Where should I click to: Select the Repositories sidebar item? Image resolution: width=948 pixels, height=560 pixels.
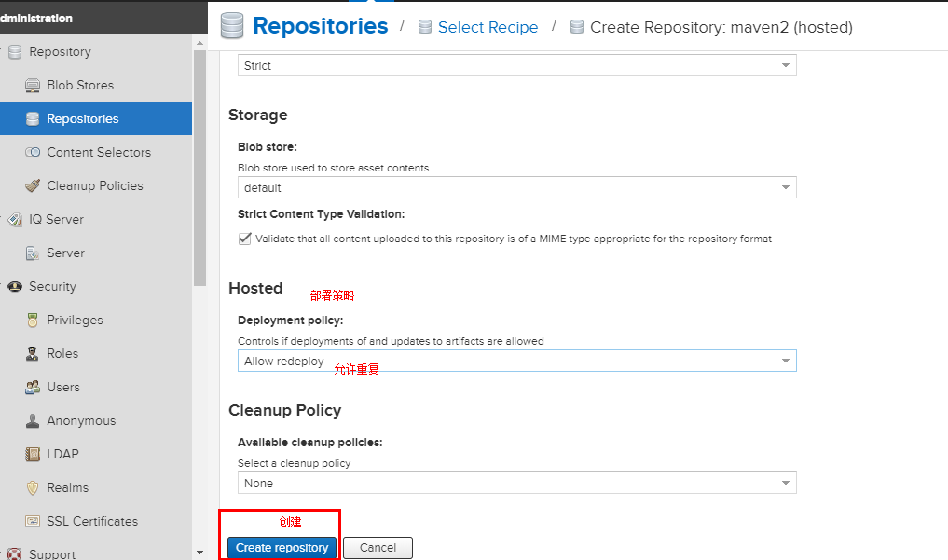(83, 119)
